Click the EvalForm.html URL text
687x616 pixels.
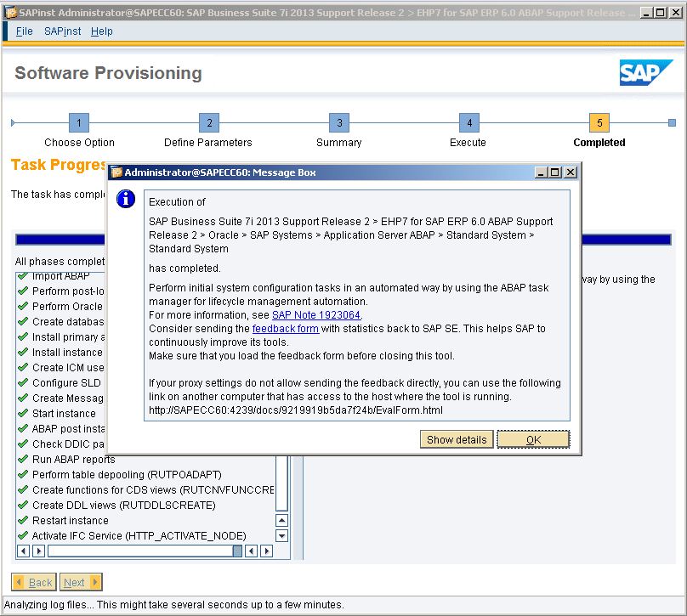coord(296,410)
